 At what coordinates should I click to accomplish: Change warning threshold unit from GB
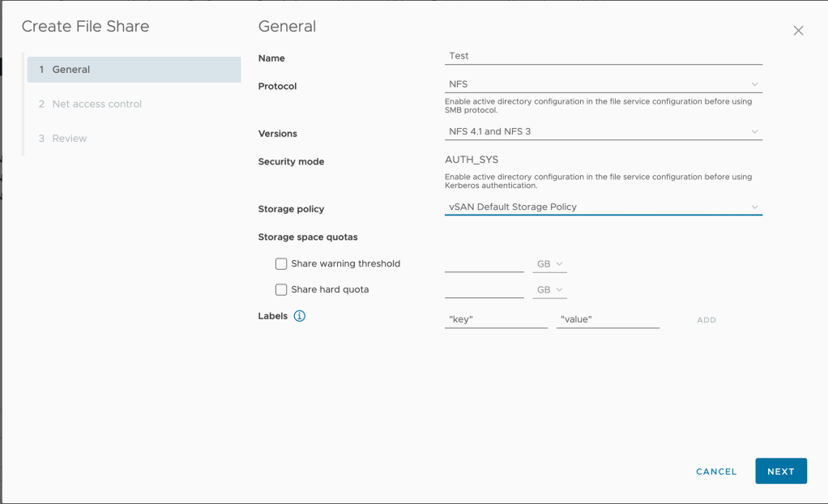click(549, 264)
